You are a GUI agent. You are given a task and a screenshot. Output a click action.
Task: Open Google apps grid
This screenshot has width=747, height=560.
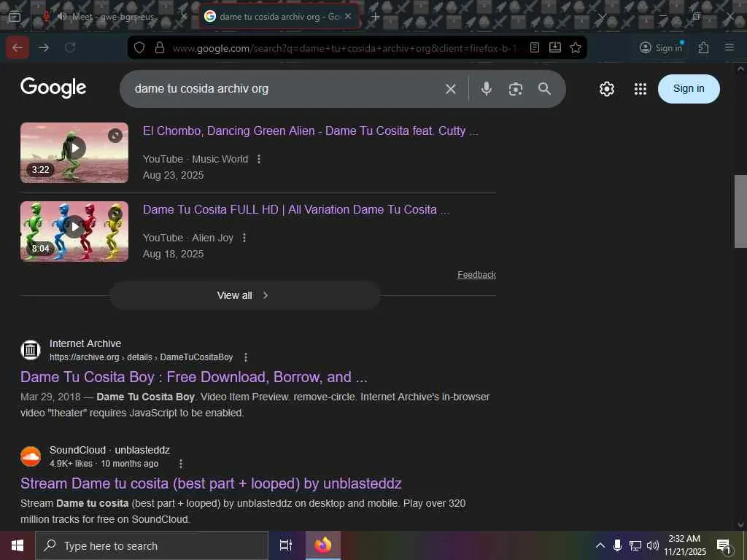640,89
